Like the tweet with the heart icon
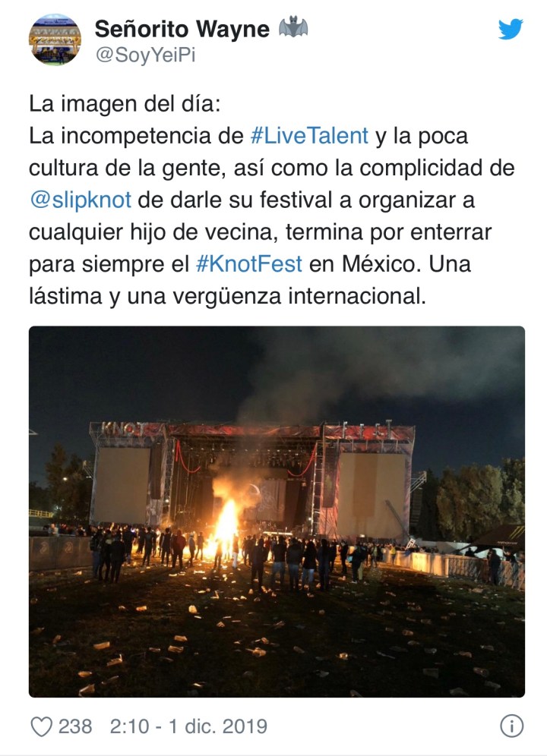547x756 pixels. coord(42,726)
